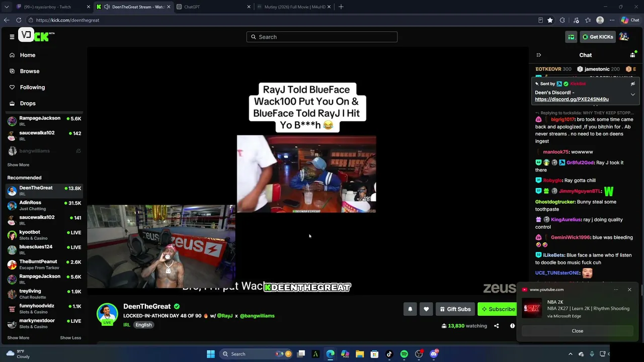Open @RayJ mention link in title

pyautogui.click(x=225, y=316)
